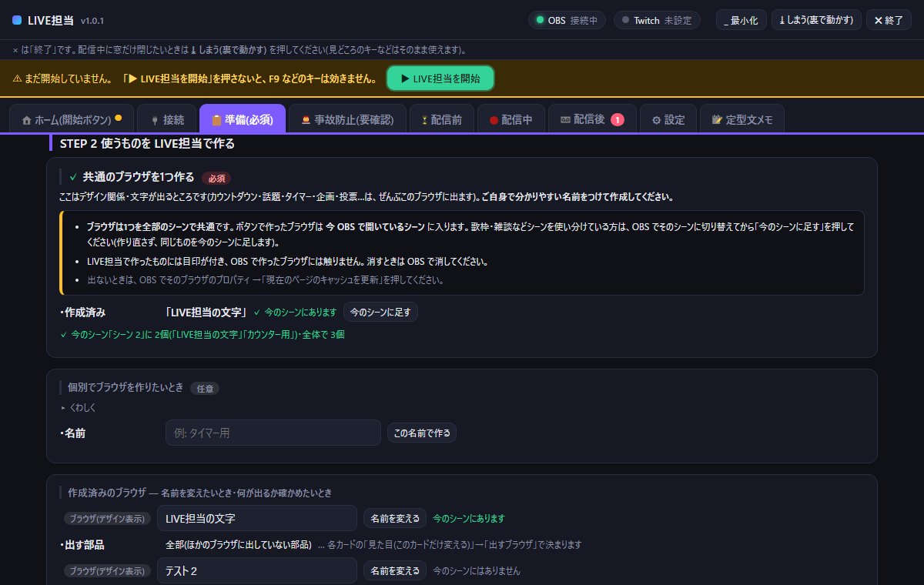Click the green LIVE担当を開始 button
This screenshot has width=924, height=585.
click(x=440, y=79)
